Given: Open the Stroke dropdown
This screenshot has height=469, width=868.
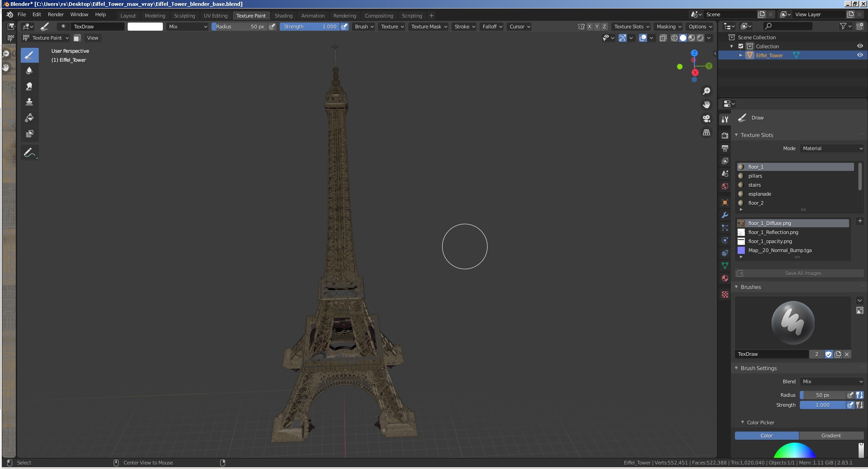Looking at the screenshot, I should [x=465, y=27].
